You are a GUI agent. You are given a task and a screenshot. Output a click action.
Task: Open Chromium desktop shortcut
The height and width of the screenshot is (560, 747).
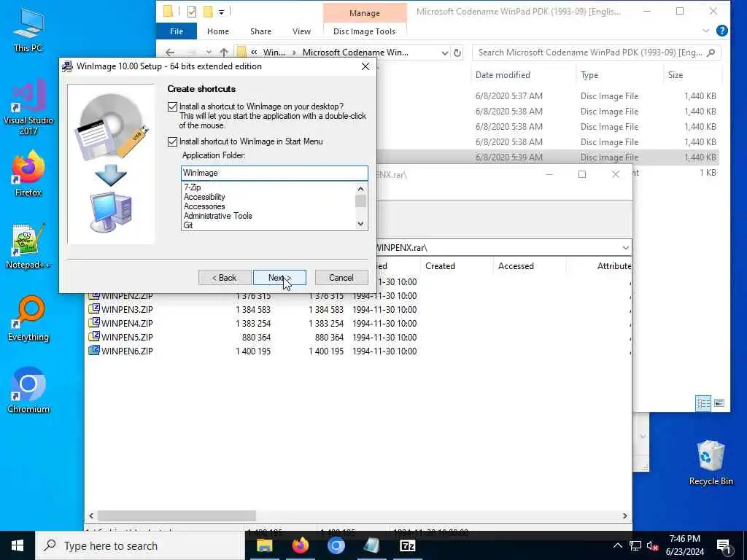click(28, 391)
